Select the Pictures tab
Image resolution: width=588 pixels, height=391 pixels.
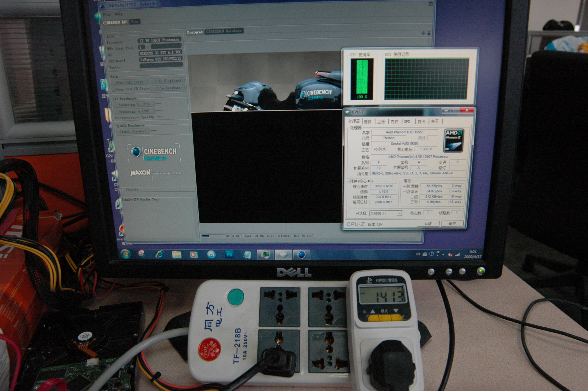pos(195,32)
